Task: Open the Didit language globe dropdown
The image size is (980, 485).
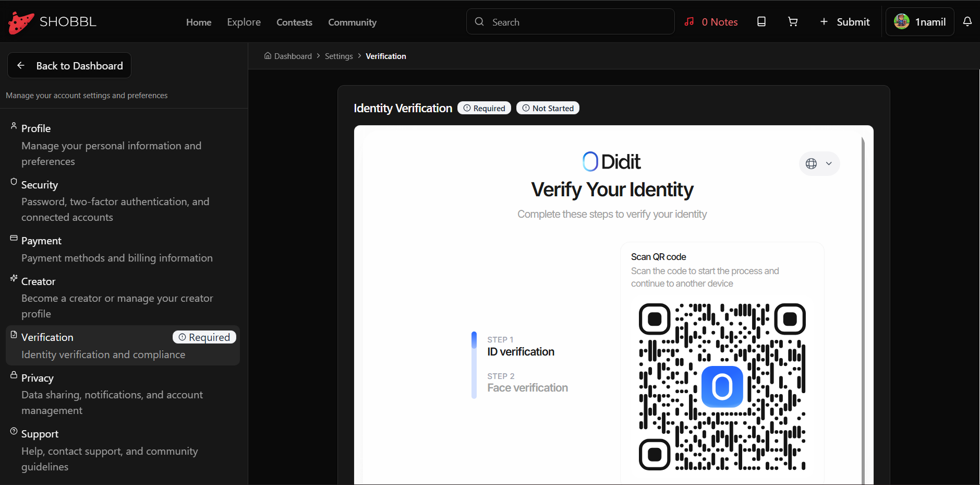Action: 818,163
